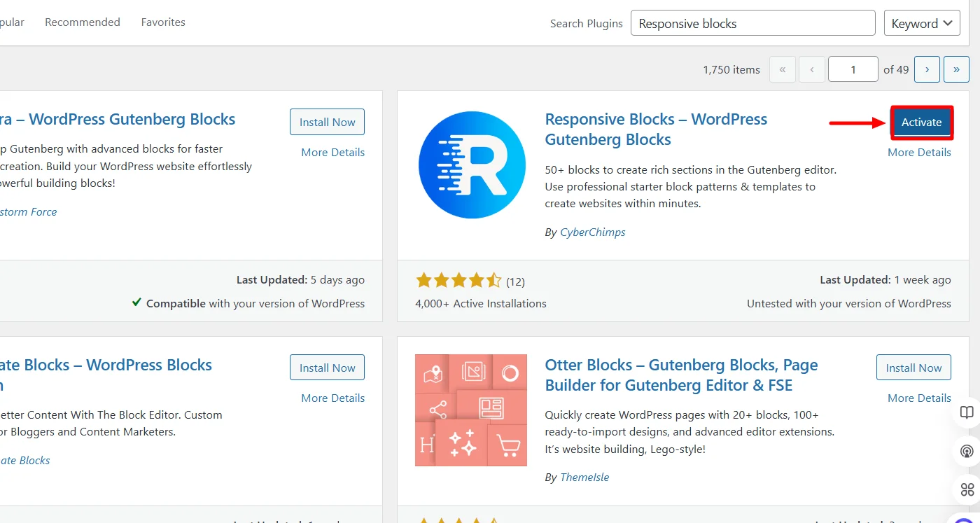Switch to the Favorites tab
Image resolution: width=980 pixels, height=523 pixels.
point(163,22)
